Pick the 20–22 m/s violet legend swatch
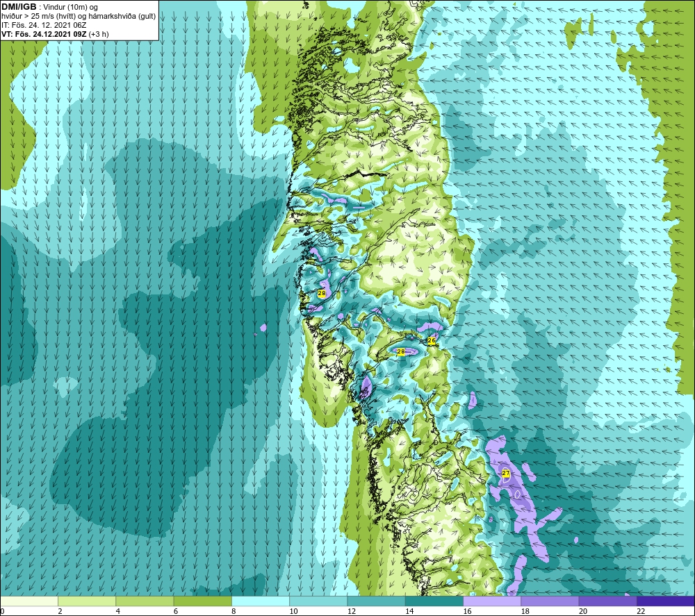Screen dimensions: 695x616 (x=607, y=601)
